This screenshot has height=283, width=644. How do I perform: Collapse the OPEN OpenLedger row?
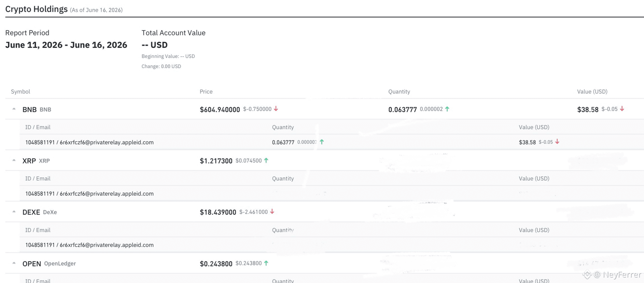[x=14, y=263]
